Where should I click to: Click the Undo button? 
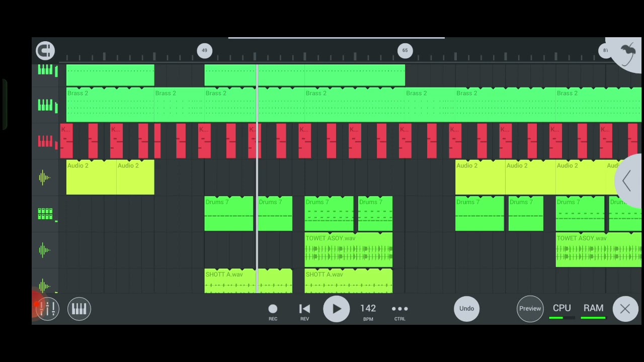[466, 309]
